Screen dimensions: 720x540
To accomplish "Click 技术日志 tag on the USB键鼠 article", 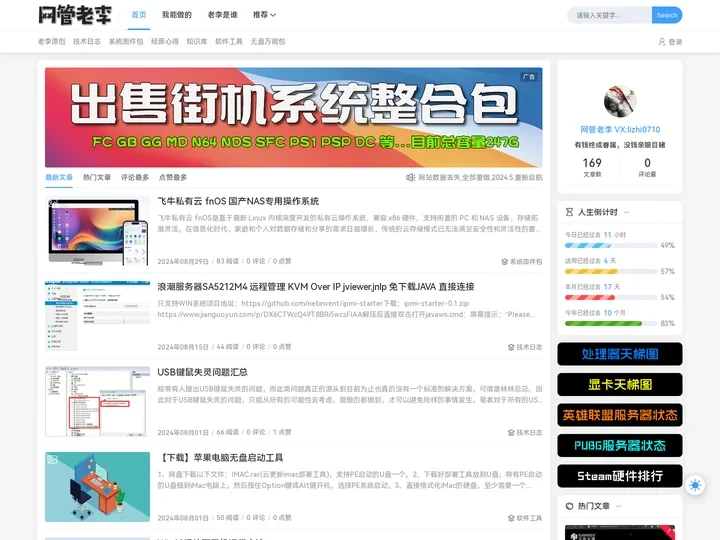I will (x=529, y=432).
